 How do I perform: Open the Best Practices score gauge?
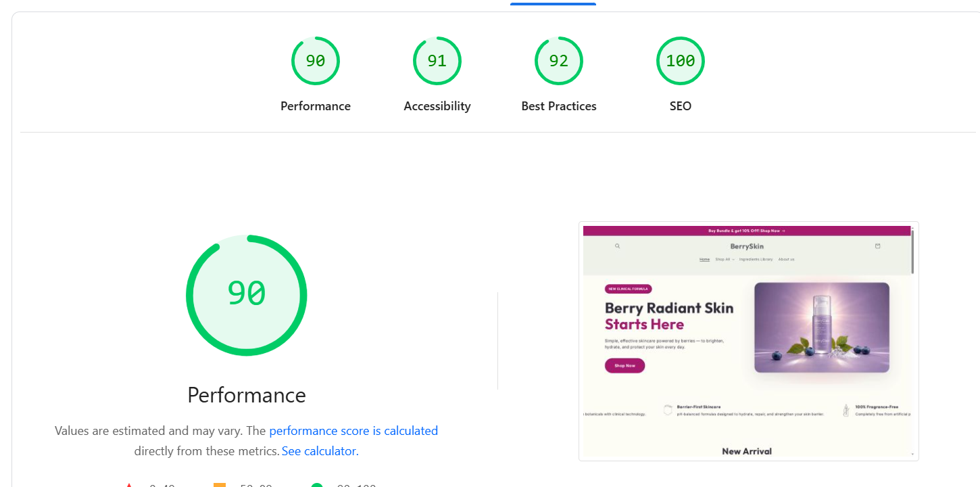click(559, 62)
